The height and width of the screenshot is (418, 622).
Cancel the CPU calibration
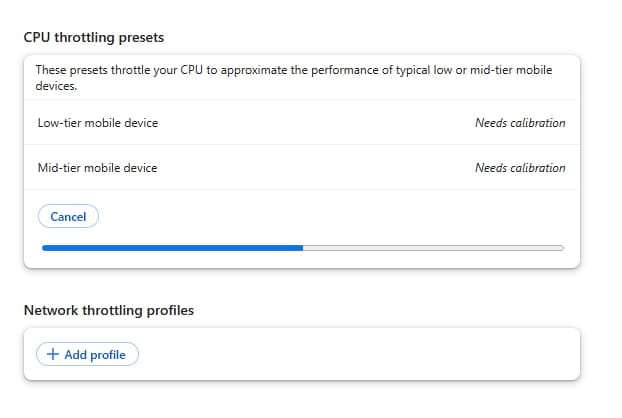click(68, 216)
